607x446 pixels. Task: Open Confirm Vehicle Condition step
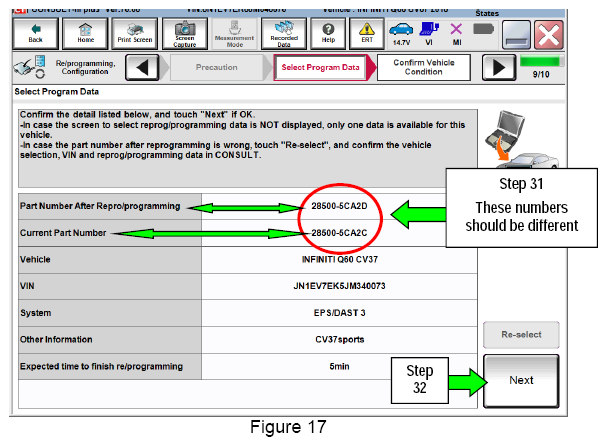[x=424, y=67]
